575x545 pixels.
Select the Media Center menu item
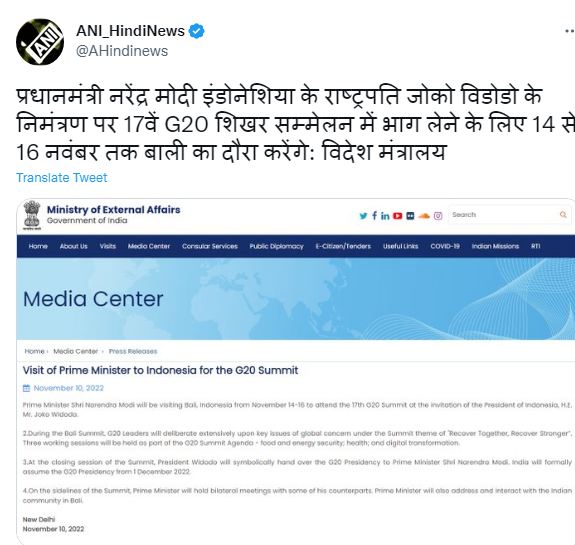(149, 246)
